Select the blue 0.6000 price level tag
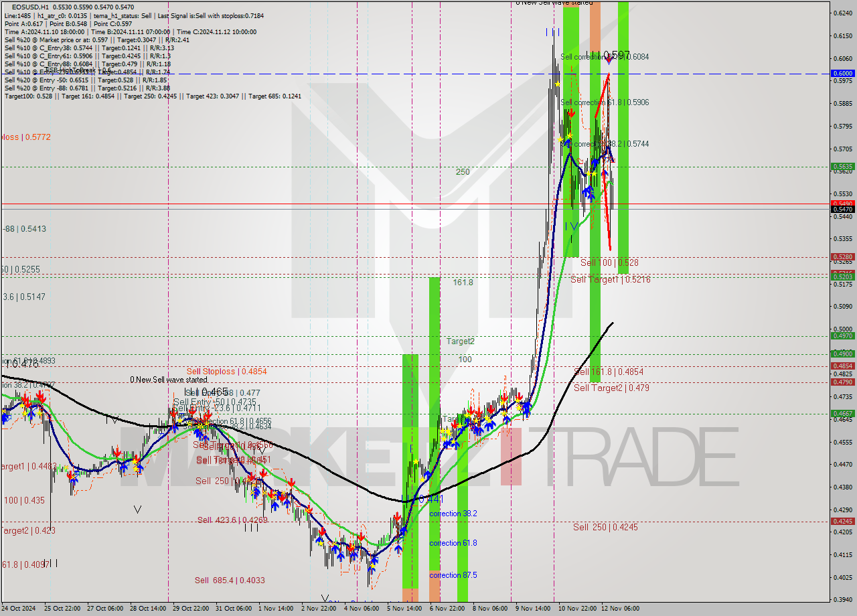Viewport: 857px width, 616px height. pos(842,74)
